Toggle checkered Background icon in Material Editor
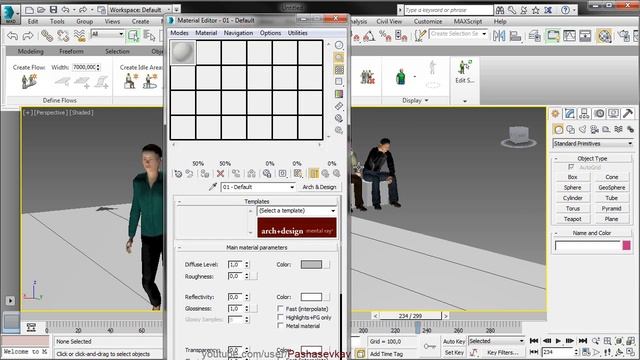 [339, 70]
